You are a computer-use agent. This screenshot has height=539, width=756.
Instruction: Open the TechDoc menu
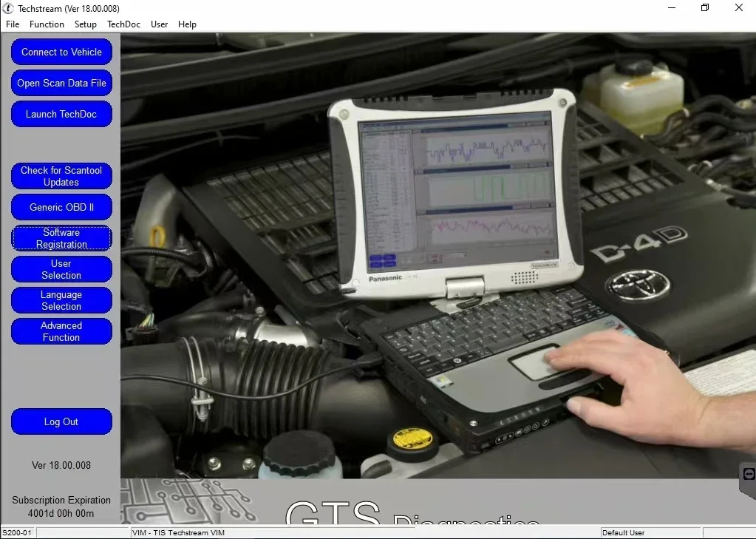coord(123,24)
